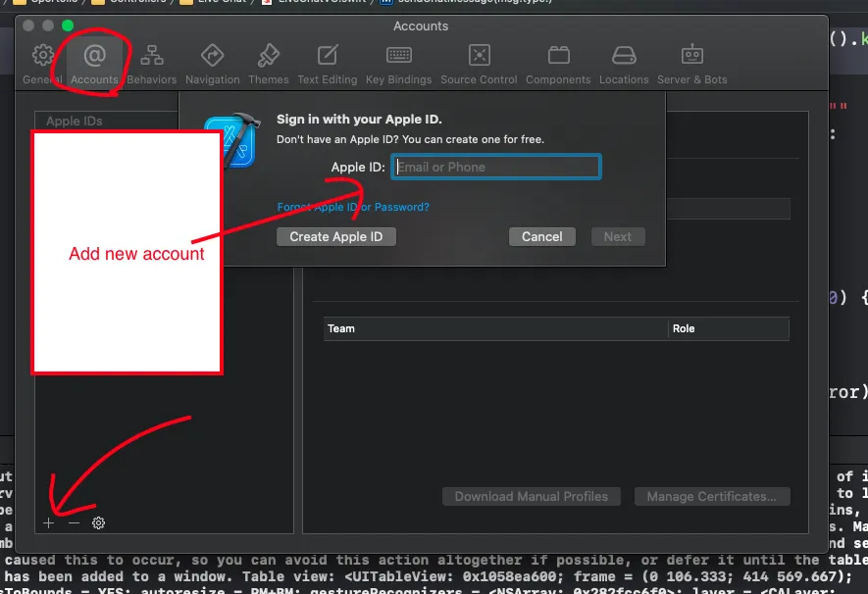Click Download Manual Profiles button
The height and width of the screenshot is (594, 868).
pyautogui.click(x=531, y=496)
